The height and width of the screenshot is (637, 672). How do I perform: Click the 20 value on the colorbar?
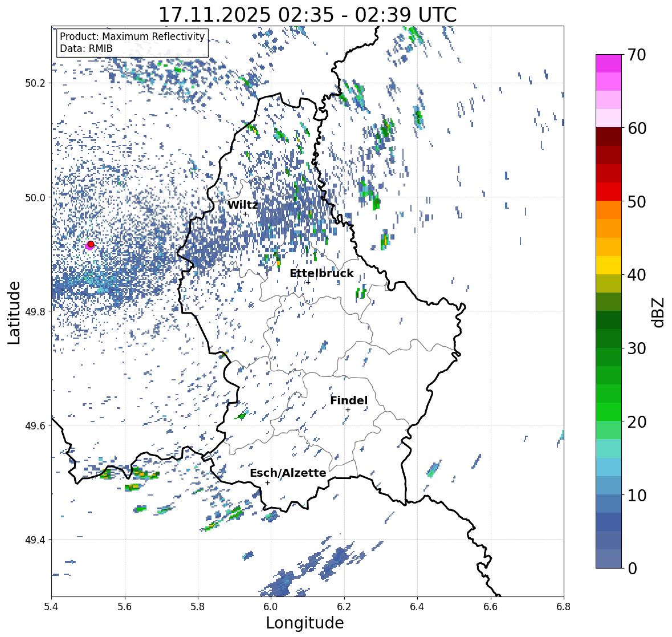click(x=636, y=422)
